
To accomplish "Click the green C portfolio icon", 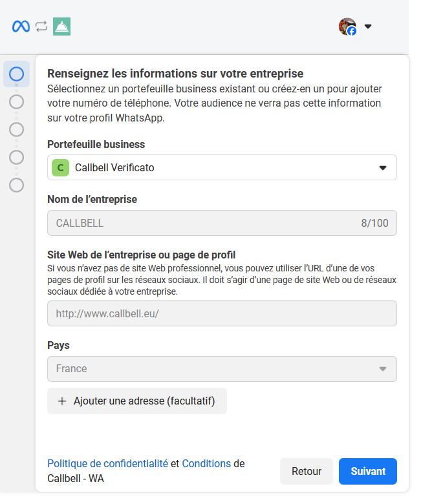I will (60, 168).
